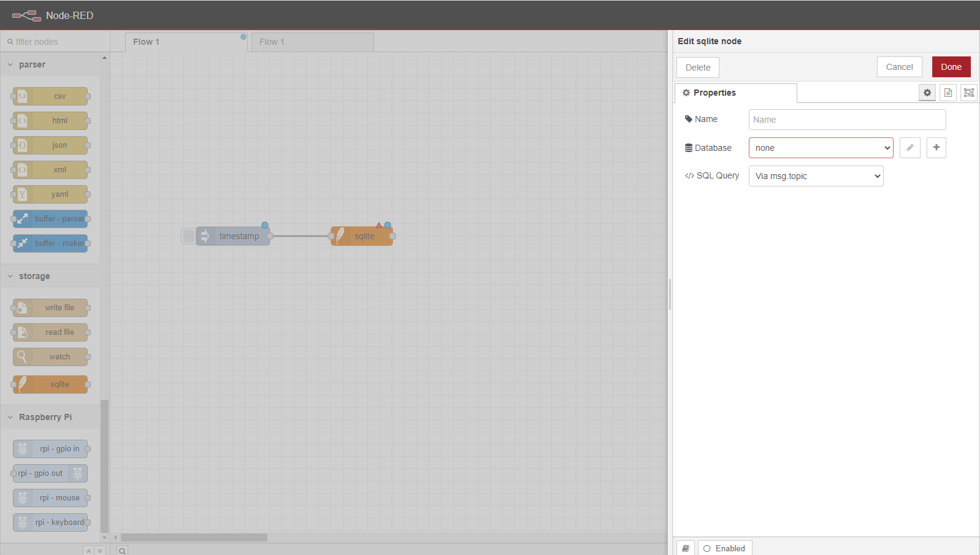The width and height of the screenshot is (980, 555).
Task: Open the node info book icon
Action: coord(686,548)
